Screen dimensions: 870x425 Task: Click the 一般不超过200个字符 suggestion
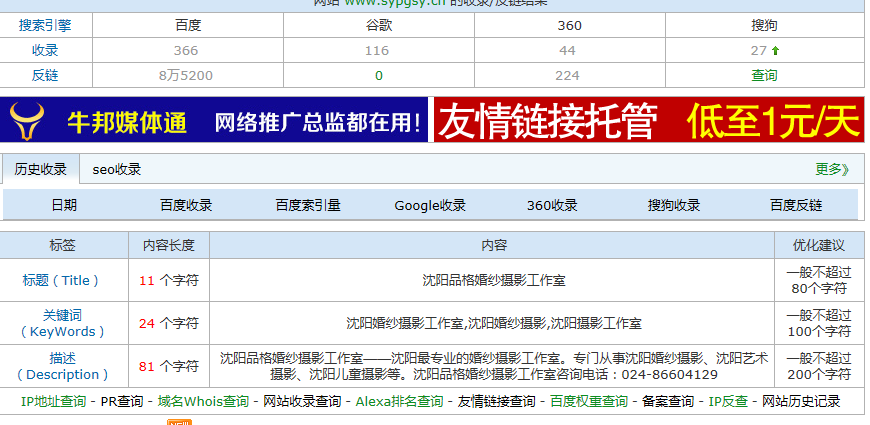tap(819, 366)
